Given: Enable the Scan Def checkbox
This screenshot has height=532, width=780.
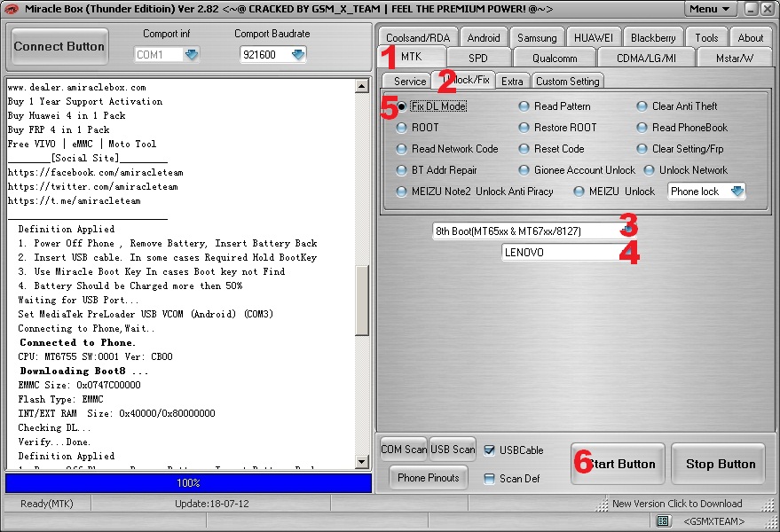Looking at the screenshot, I should 490,479.
